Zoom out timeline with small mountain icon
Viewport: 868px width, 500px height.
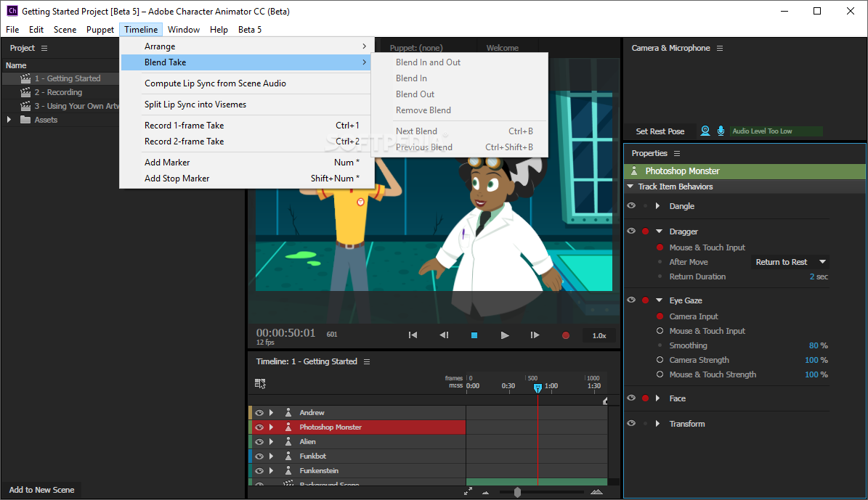(x=485, y=492)
